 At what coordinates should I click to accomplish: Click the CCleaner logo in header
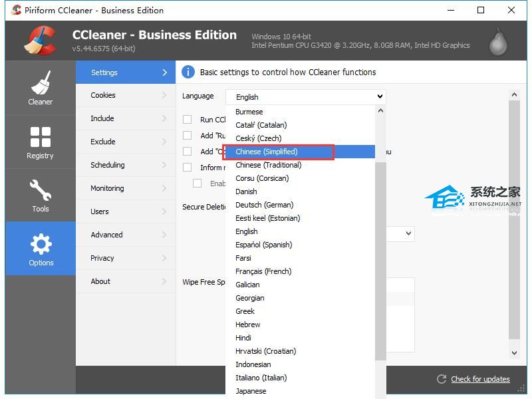pos(39,41)
